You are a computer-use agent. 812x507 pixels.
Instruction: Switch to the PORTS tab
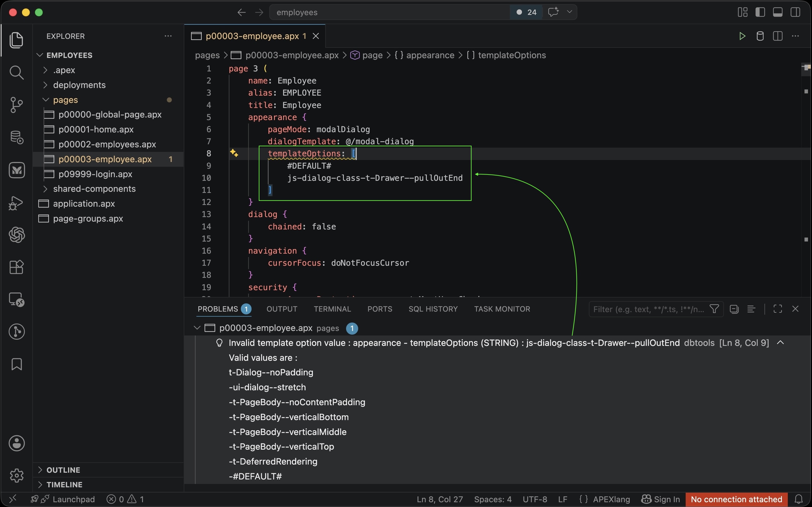click(380, 309)
